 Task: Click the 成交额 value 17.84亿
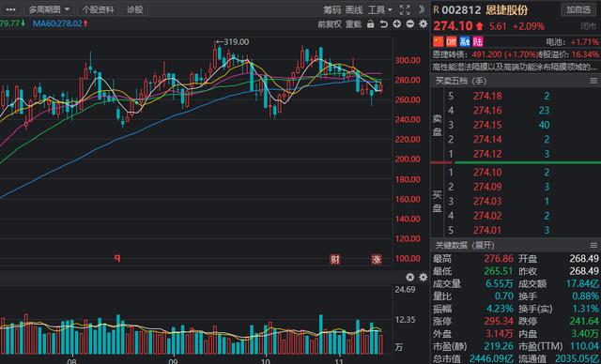click(x=582, y=284)
